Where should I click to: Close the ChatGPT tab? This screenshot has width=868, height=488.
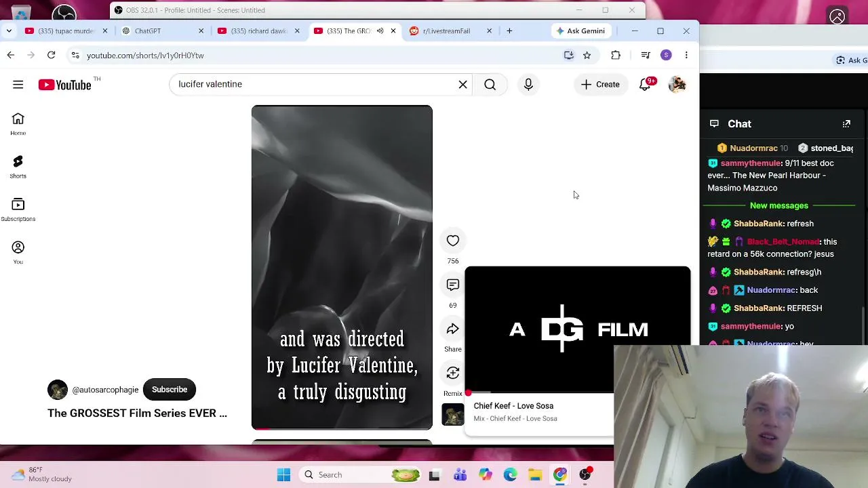tap(201, 31)
